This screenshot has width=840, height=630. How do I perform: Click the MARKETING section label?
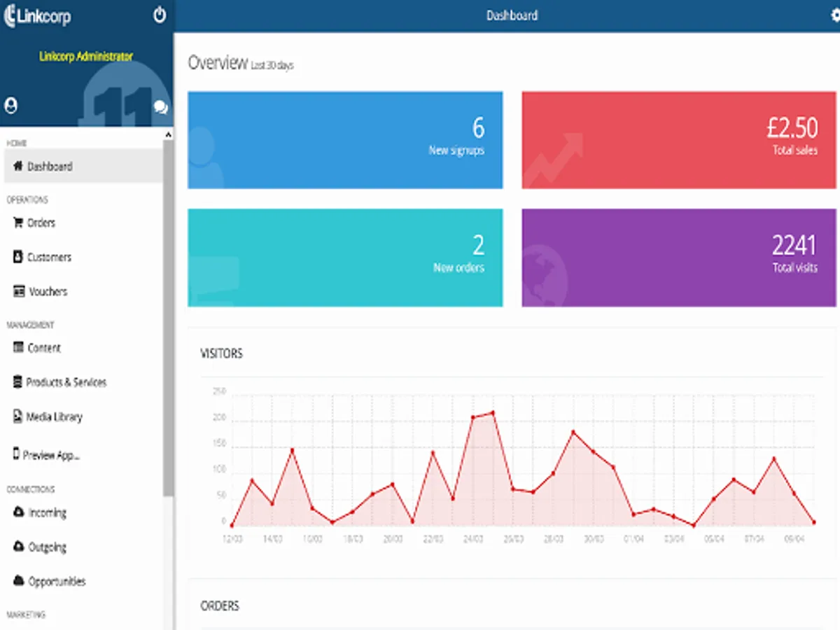tap(26, 615)
